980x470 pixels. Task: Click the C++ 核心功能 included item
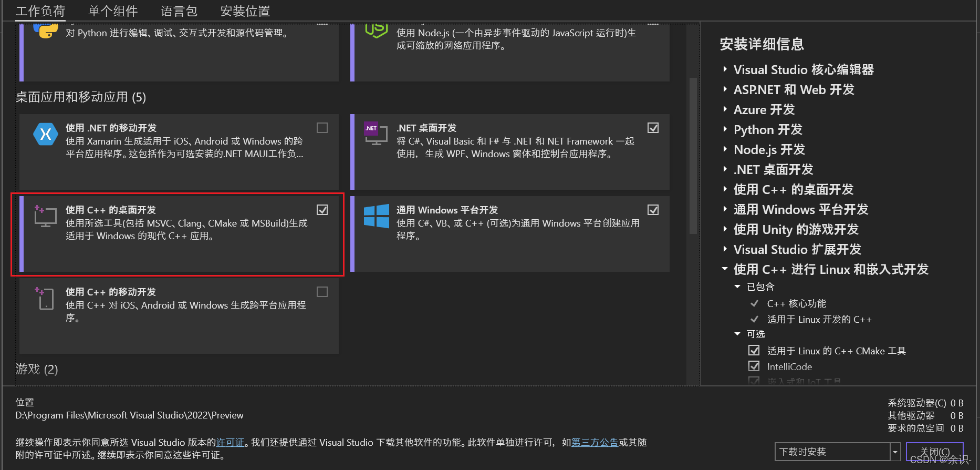pyautogui.click(x=796, y=303)
